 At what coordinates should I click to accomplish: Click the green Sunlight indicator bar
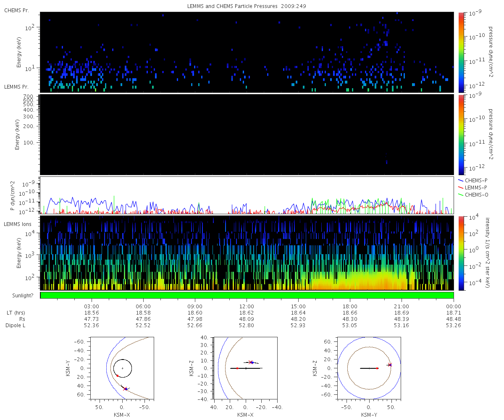[x=247, y=295]
